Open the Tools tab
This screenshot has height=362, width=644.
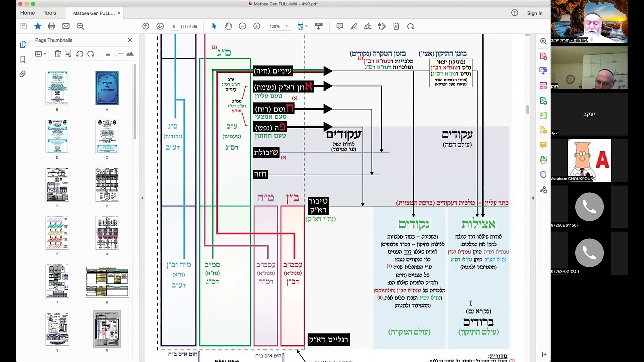[50, 13]
